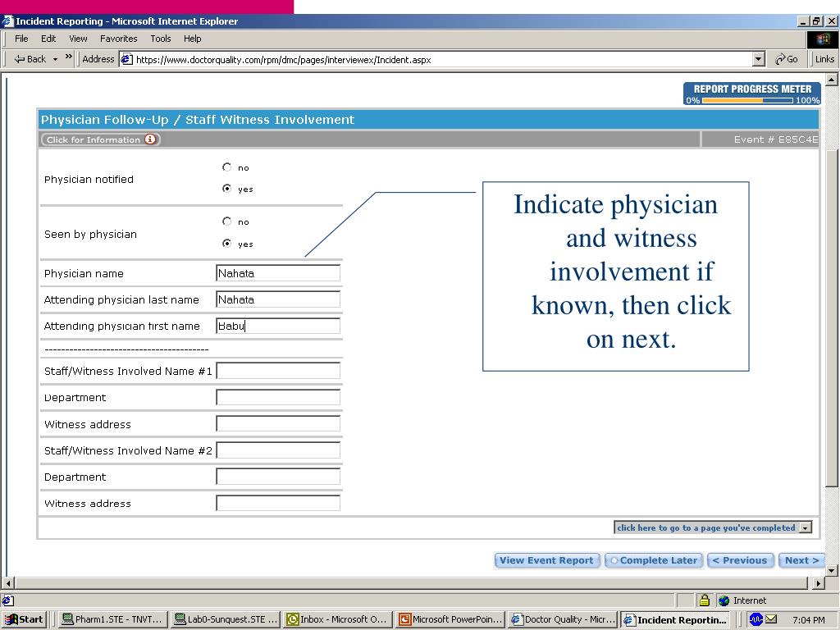Open the completed page navigation dropdown
Image resolution: width=840 pixels, height=630 pixels.
click(806, 528)
